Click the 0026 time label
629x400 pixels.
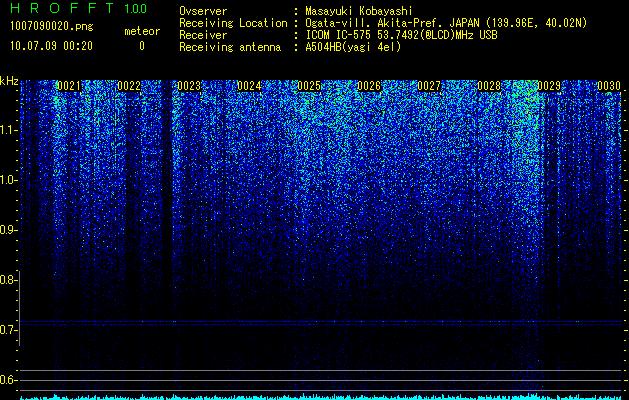click(369, 86)
